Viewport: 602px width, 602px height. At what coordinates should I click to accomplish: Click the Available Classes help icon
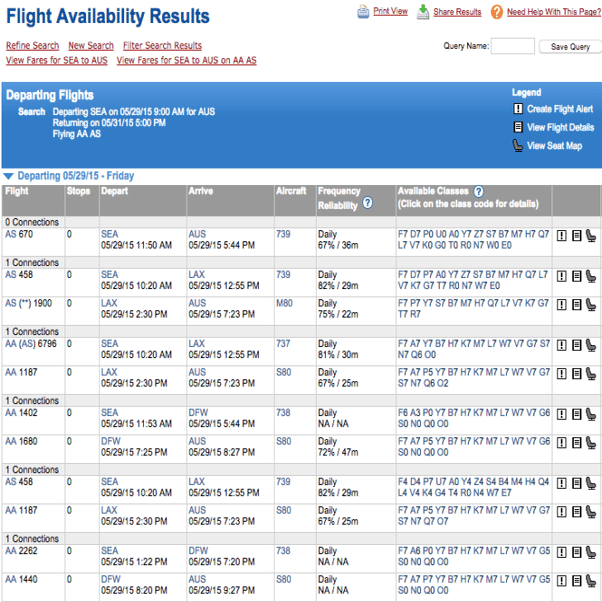(478, 191)
